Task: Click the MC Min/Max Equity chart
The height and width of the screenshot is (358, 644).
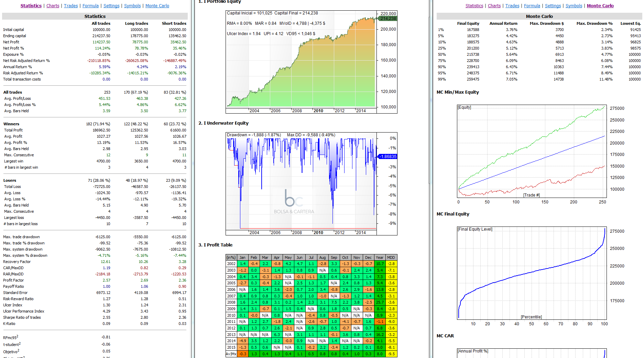Action: pos(532,151)
